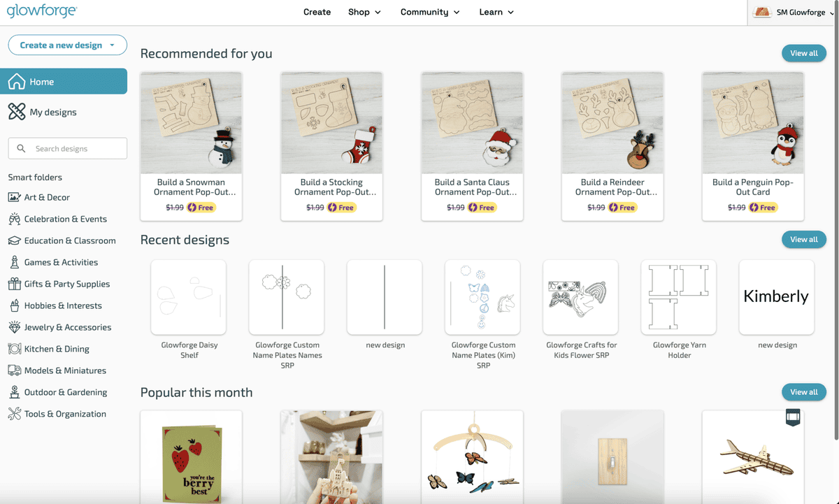Viewport: 839px width, 504px height.
Task: Click the Games & Activities chess icon
Action: coord(14,262)
